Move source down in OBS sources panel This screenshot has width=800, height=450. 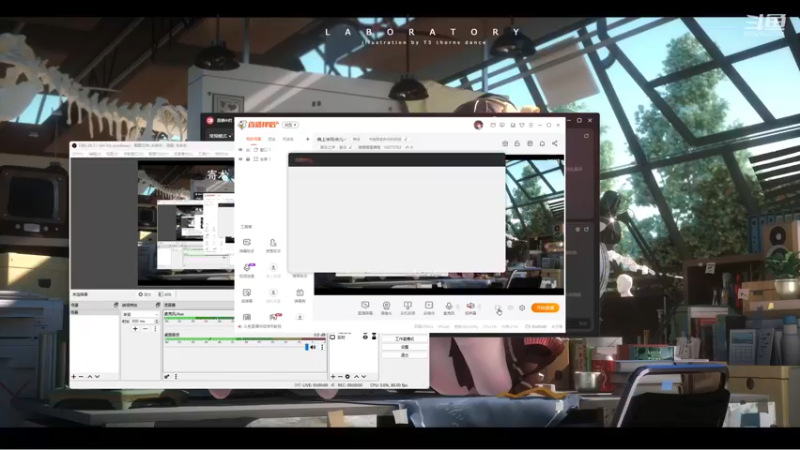(x=364, y=377)
